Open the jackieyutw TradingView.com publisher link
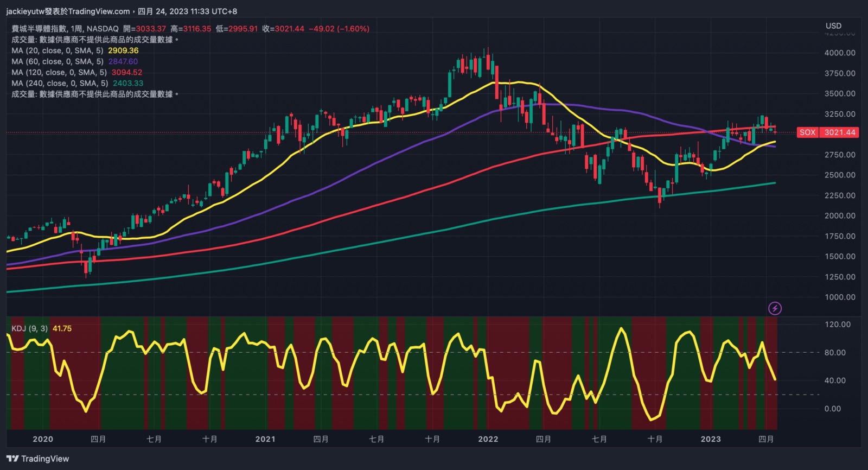This screenshot has width=868, height=470. [68, 11]
